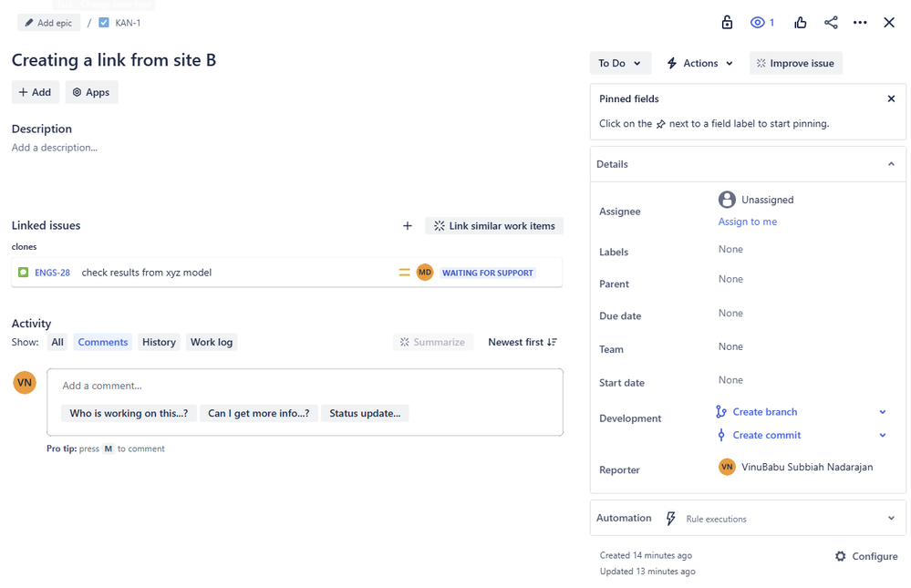The height and width of the screenshot is (588, 911).
Task: Click the pin icon in Pinned fields hint
Action: [660, 124]
